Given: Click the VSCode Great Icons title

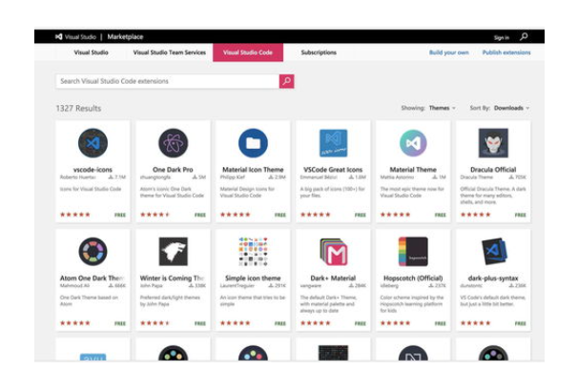Looking at the screenshot, I should point(333,170).
